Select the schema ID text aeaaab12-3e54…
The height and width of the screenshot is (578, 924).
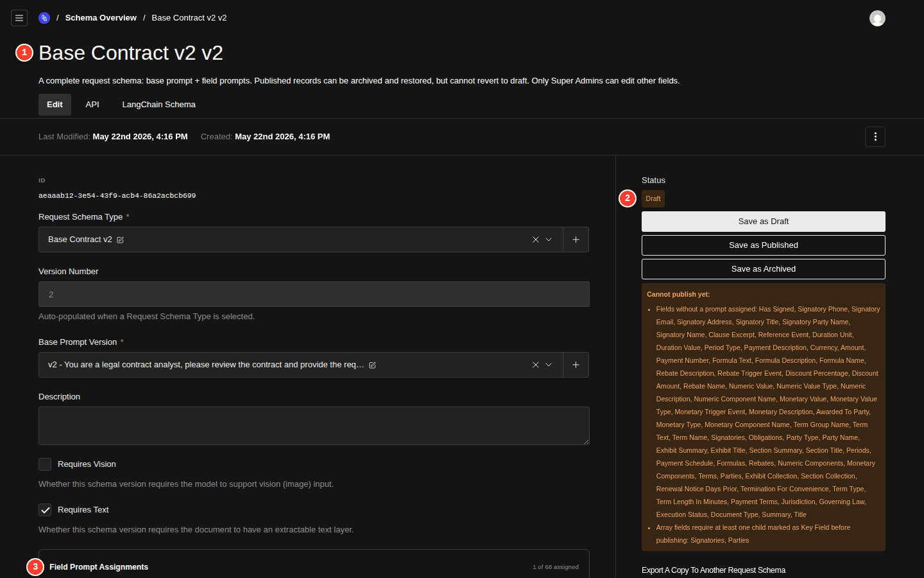(x=117, y=196)
